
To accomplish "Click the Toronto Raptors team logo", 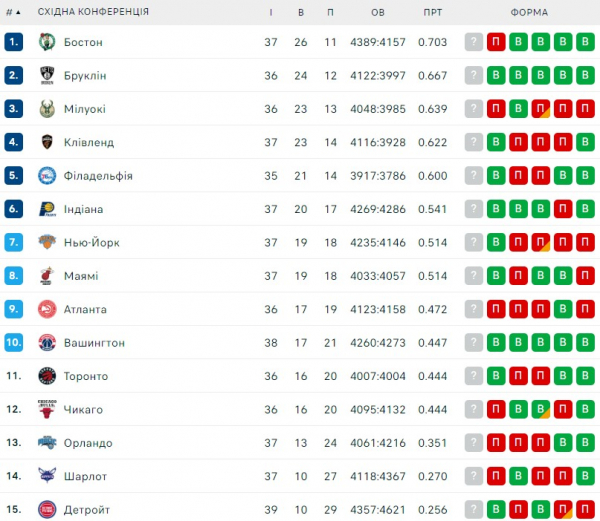I will tap(46, 376).
